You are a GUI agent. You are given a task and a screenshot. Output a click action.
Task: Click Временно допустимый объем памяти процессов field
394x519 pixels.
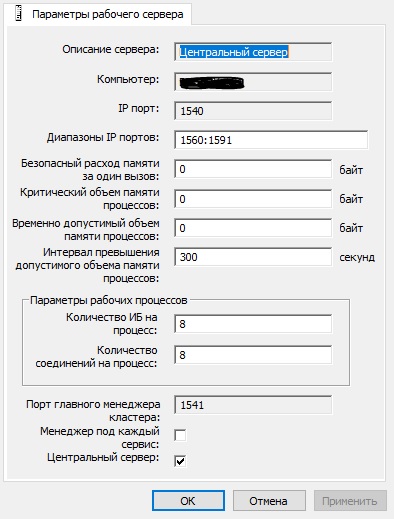point(253,228)
